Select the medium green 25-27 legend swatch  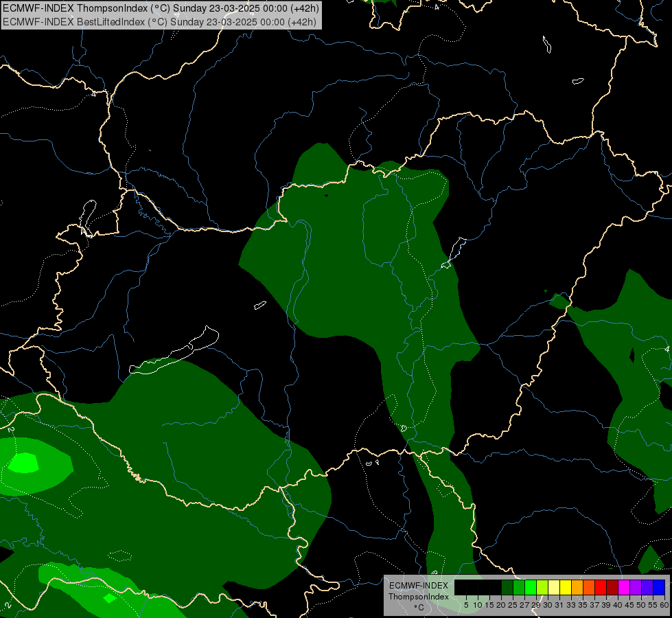(x=519, y=587)
